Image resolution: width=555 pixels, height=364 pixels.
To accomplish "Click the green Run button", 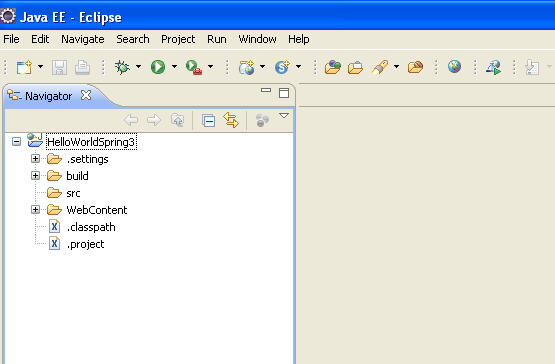I will [x=158, y=67].
